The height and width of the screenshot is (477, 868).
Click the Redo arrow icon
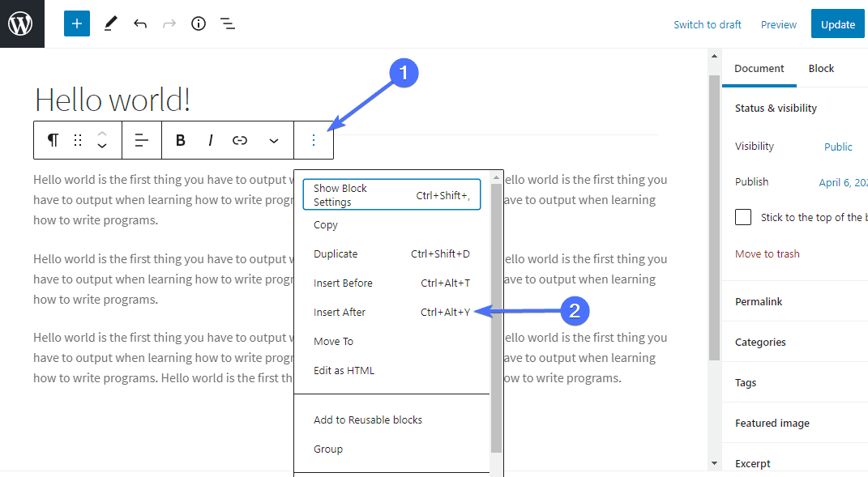point(169,23)
